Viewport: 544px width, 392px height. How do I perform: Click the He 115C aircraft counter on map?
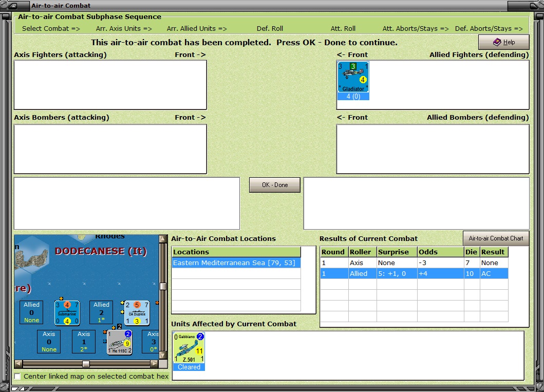(x=119, y=342)
